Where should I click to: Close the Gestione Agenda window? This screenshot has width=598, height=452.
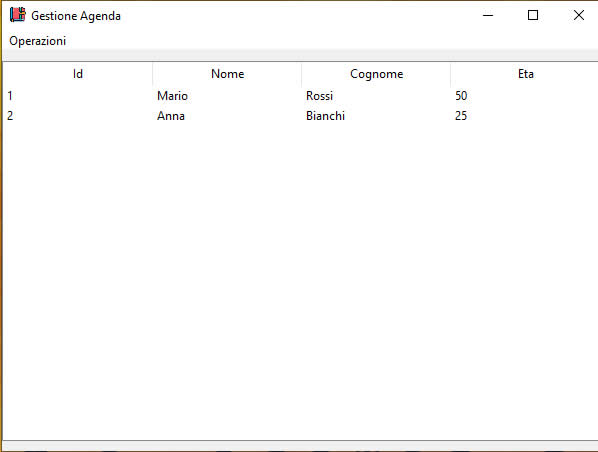(x=579, y=15)
